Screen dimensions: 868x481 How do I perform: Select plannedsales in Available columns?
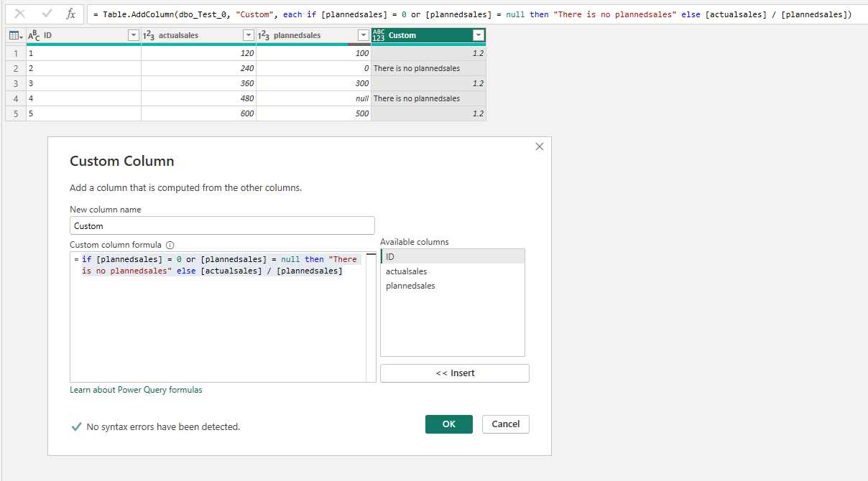pos(453,286)
